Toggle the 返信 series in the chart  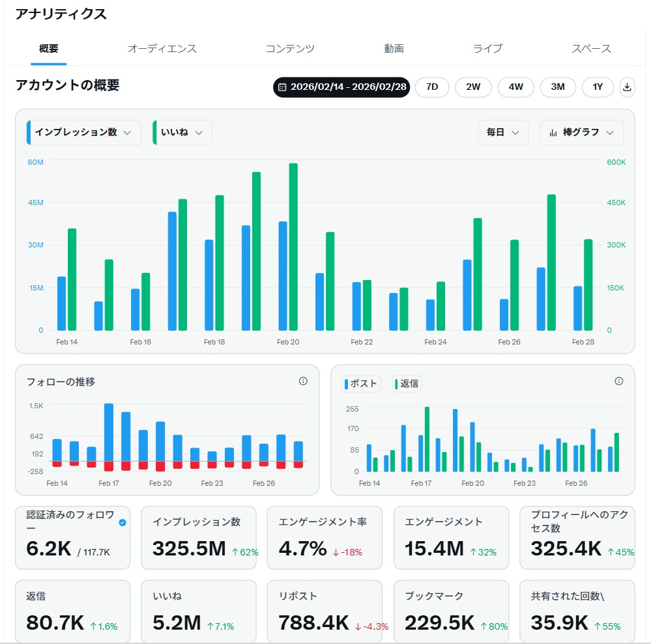pos(407,384)
